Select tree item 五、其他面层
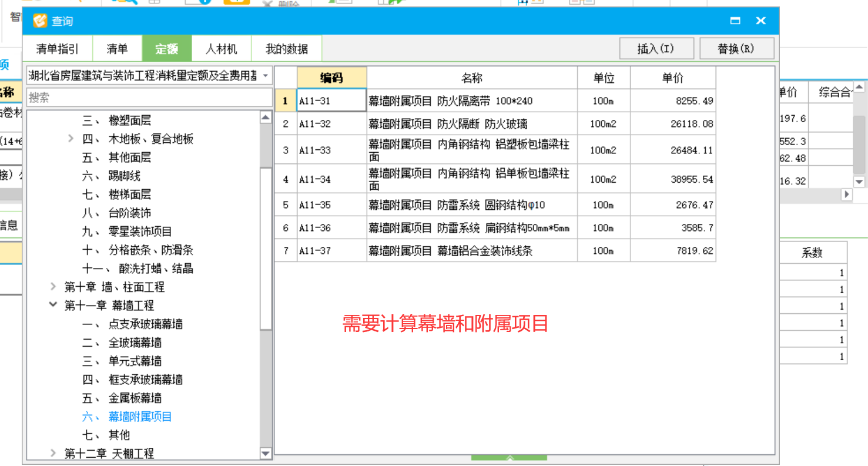 click(x=116, y=157)
